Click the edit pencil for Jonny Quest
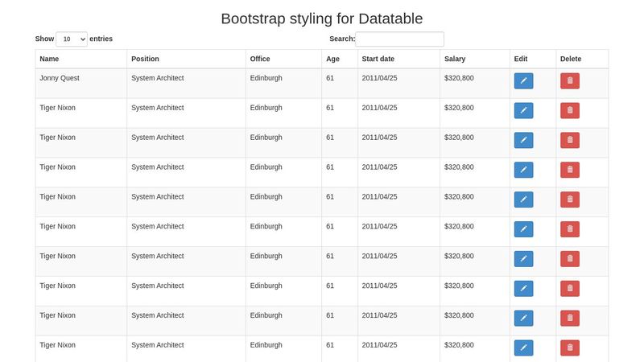Screen dimensions: 644x362 [523, 80]
